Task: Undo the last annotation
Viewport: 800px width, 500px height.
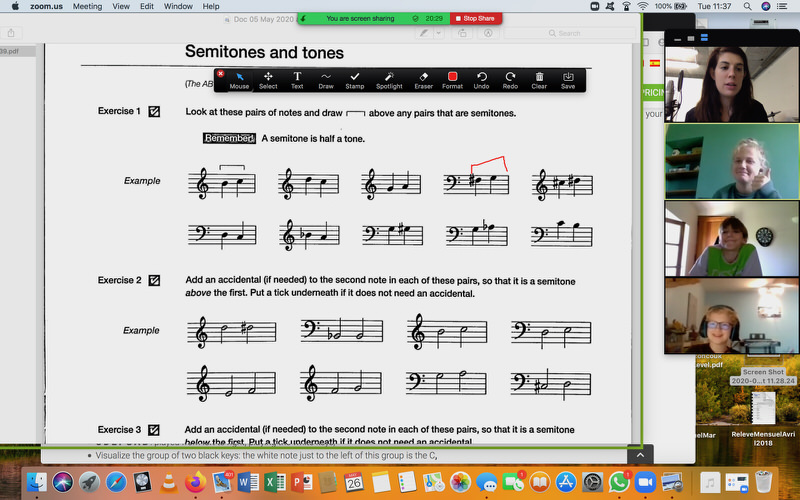Action: coord(481,79)
